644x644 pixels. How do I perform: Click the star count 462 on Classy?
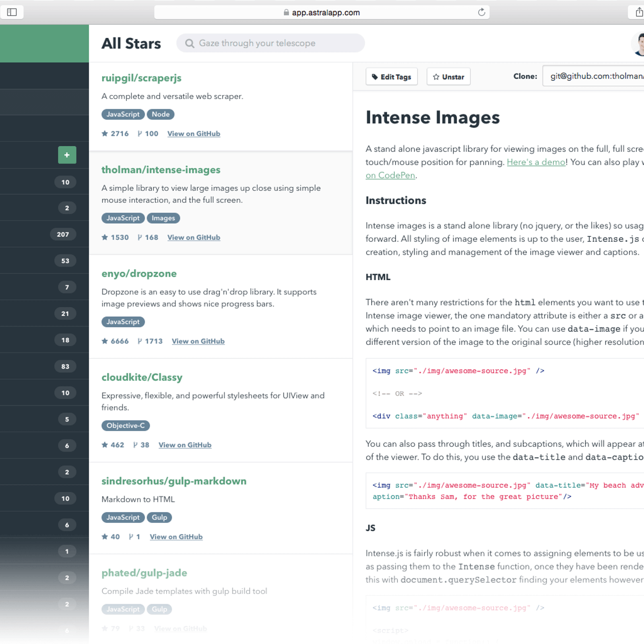click(x=113, y=445)
